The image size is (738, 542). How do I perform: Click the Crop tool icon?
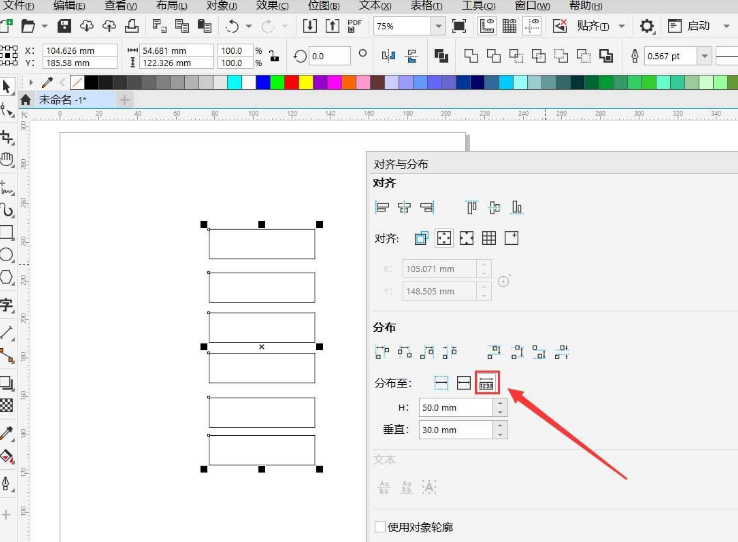pos(6,136)
